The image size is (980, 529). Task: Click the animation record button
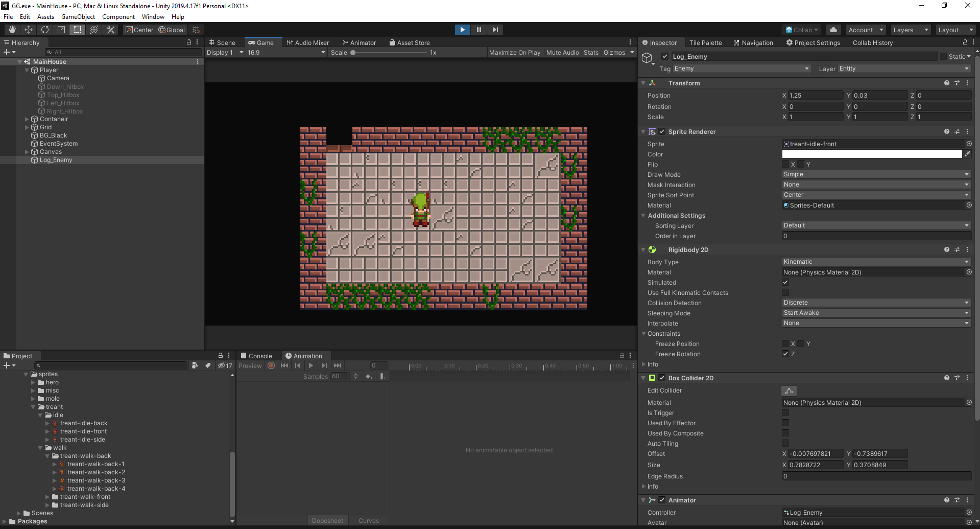click(271, 365)
